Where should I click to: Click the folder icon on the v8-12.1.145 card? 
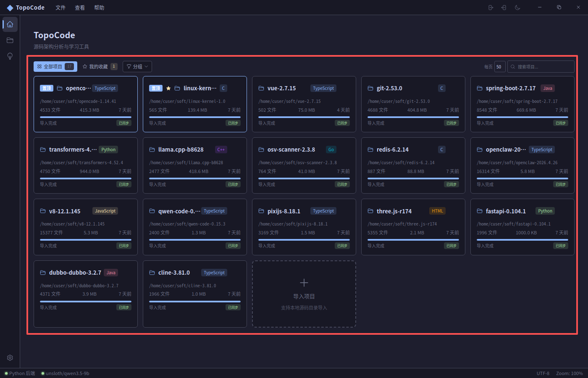point(43,211)
